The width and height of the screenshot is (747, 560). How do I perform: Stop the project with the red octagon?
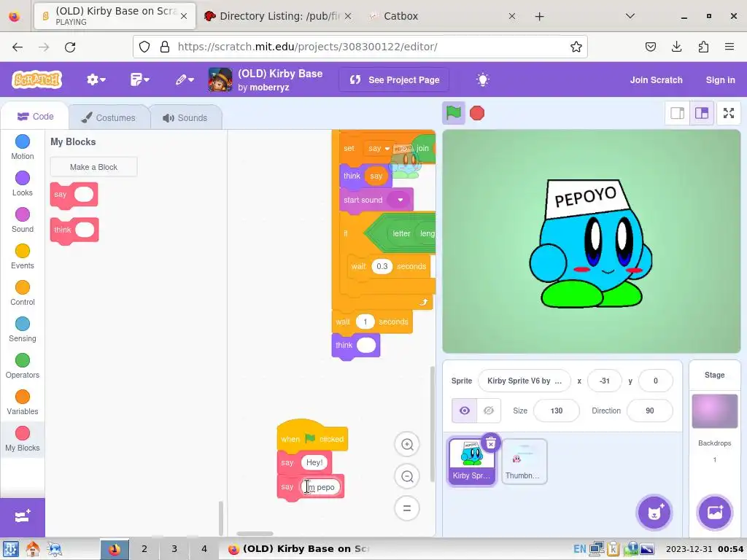pyautogui.click(x=477, y=113)
